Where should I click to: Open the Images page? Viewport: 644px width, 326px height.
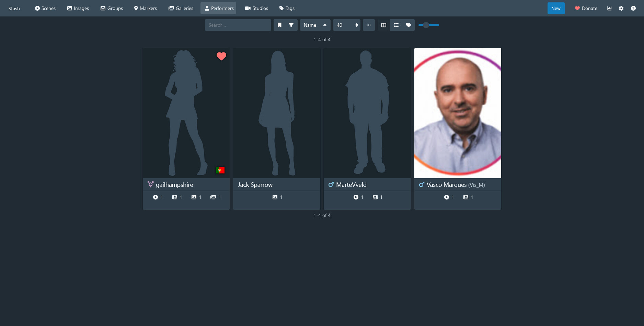pos(78,8)
